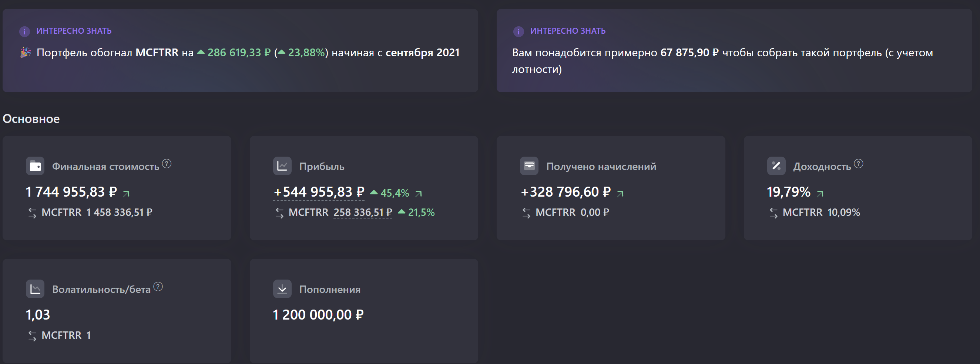
Task: Open details arrow next to 45,4% profit
Action: coord(419,194)
